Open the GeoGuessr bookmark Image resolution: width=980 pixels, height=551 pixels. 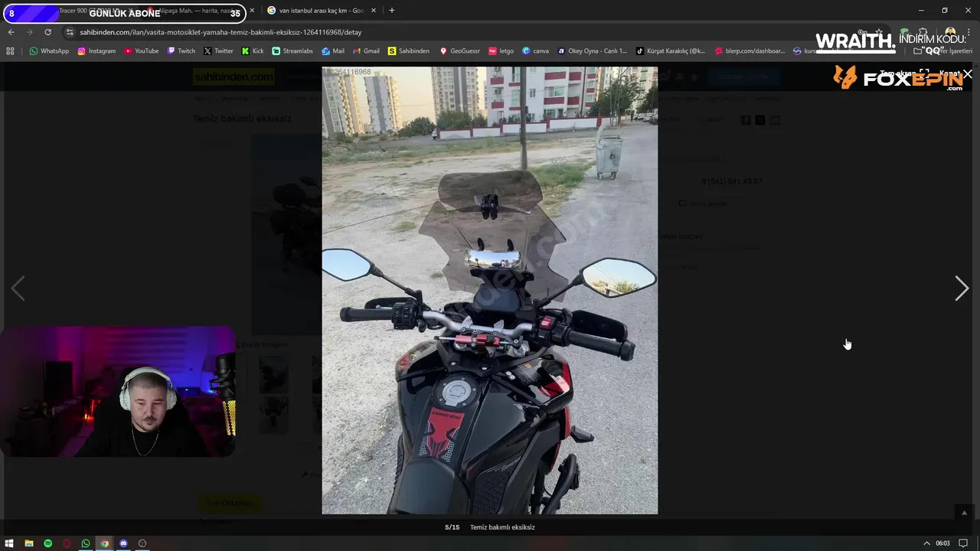459,51
